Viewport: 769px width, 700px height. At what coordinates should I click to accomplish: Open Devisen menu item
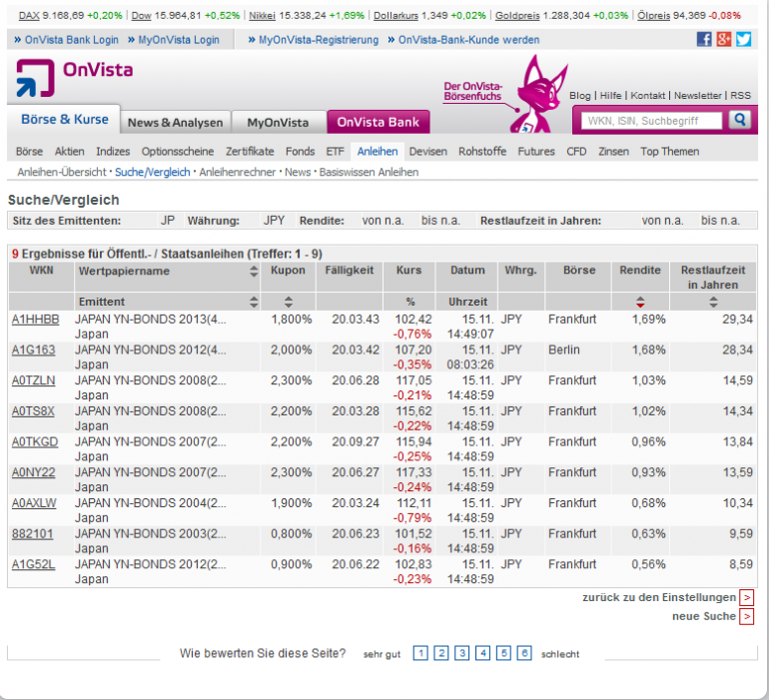(428, 152)
